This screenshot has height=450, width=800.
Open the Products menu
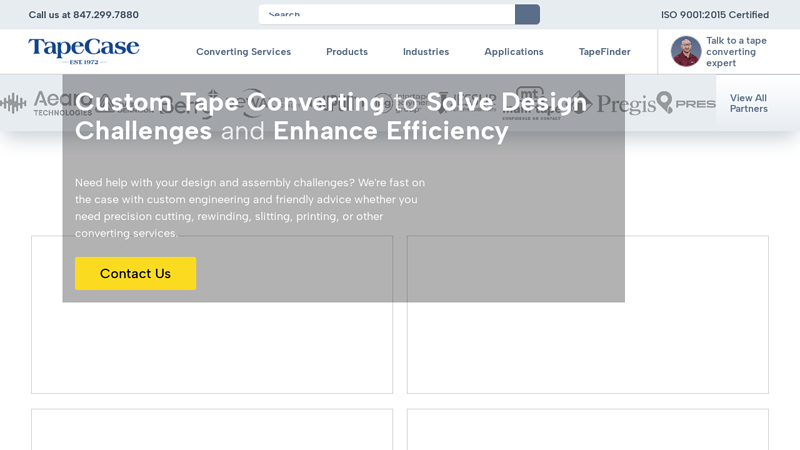pyautogui.click(x=347, y=52)
